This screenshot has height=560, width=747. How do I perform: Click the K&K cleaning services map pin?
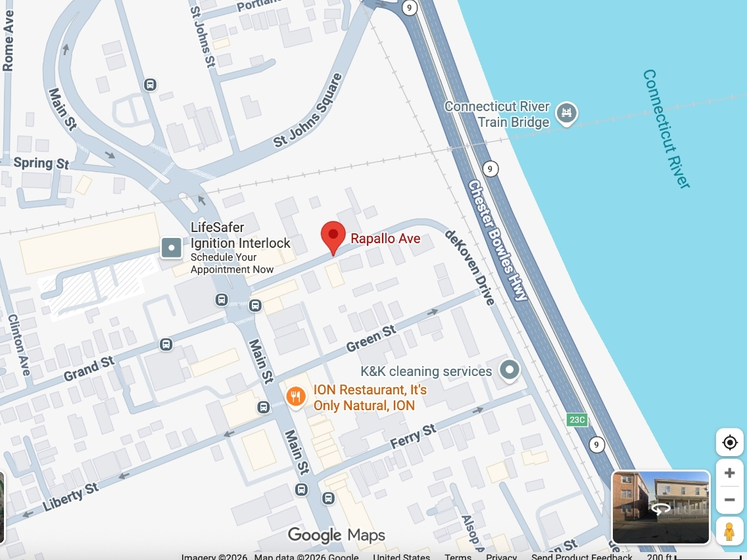(510, 370)
